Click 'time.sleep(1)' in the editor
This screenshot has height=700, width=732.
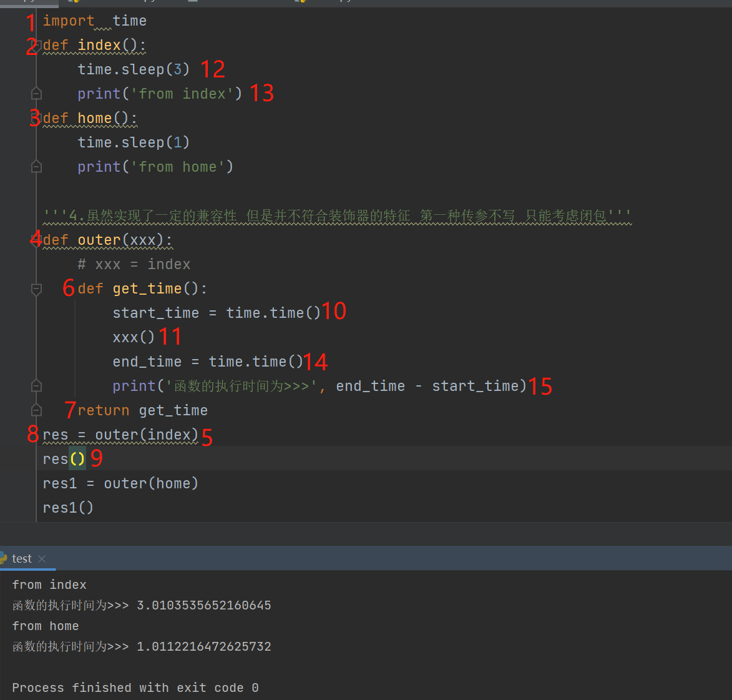point(134,142)
